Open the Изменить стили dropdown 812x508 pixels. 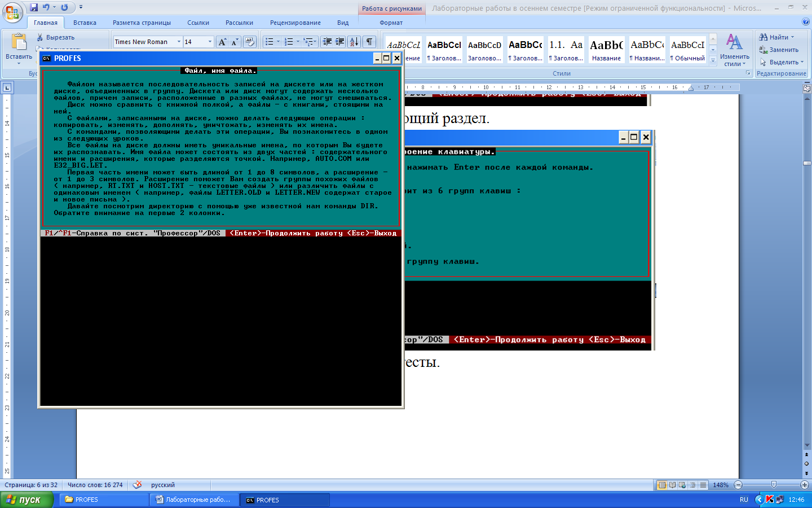tap(734, 50)
